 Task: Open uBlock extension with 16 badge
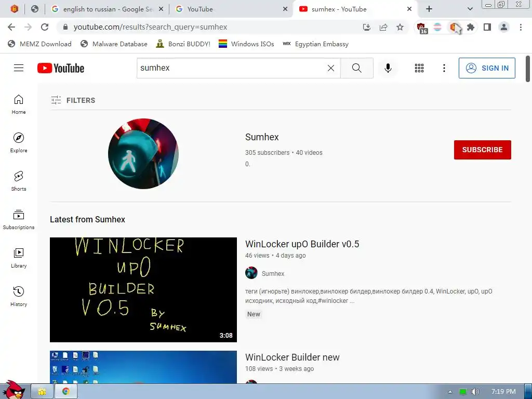pos(421,28)
